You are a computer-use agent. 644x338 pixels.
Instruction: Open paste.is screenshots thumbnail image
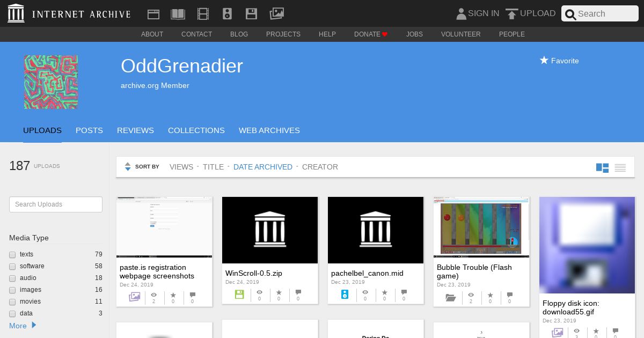[x=164, y=227]
